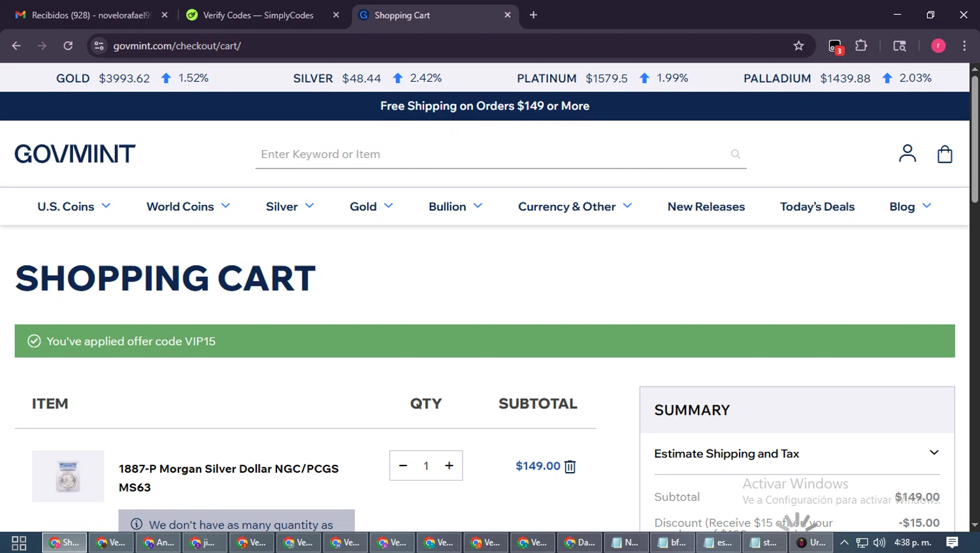This screenshot has width=980, height=553.
Task: Increase quantity with the plus button
Action: 449,466
